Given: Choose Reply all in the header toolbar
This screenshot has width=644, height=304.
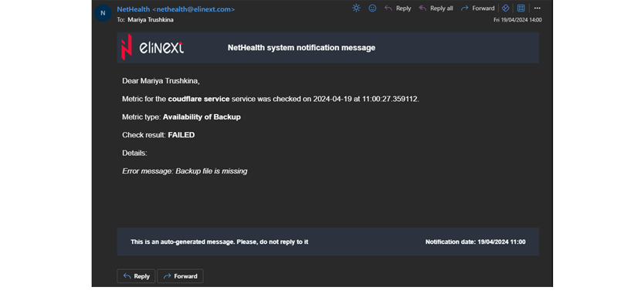Looking at the screenshot, I should point(436,8).
